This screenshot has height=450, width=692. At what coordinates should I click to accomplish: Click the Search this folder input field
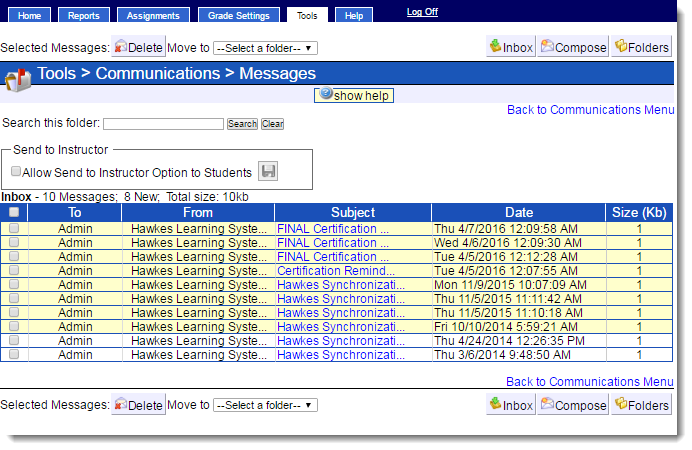point(163,124)
